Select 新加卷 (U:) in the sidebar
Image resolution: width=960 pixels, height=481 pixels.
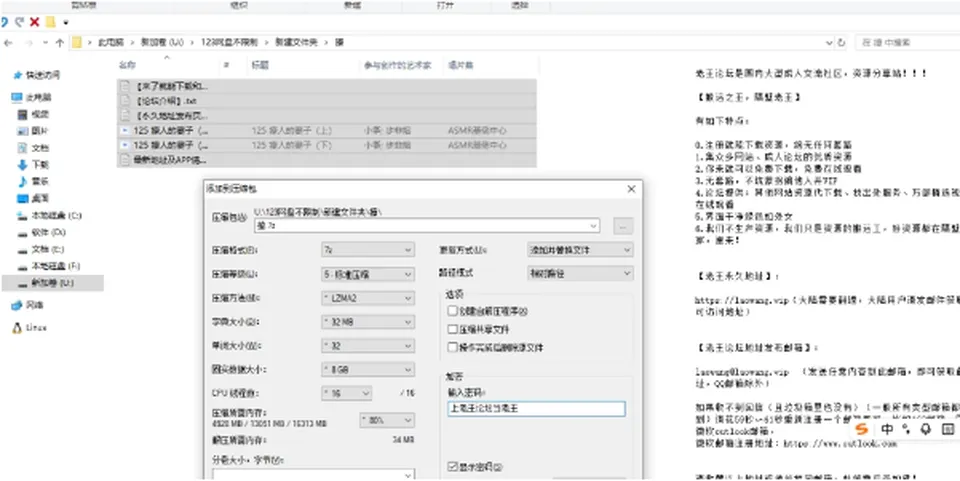pos(53,283)
